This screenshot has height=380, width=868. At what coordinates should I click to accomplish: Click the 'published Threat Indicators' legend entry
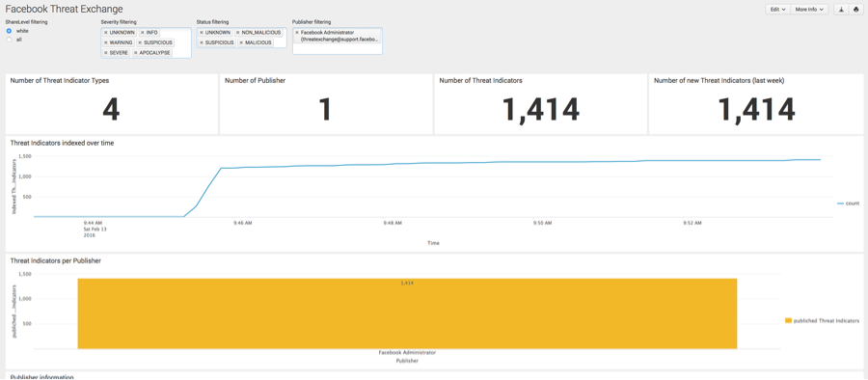tap(822, 321)
